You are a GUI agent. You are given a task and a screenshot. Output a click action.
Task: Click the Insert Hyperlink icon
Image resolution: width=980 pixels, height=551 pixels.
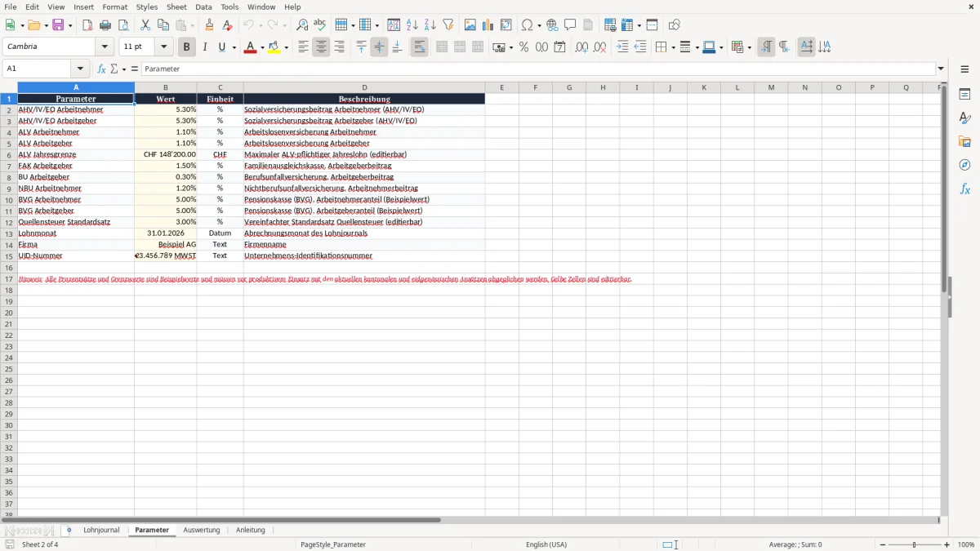point(552,25)
